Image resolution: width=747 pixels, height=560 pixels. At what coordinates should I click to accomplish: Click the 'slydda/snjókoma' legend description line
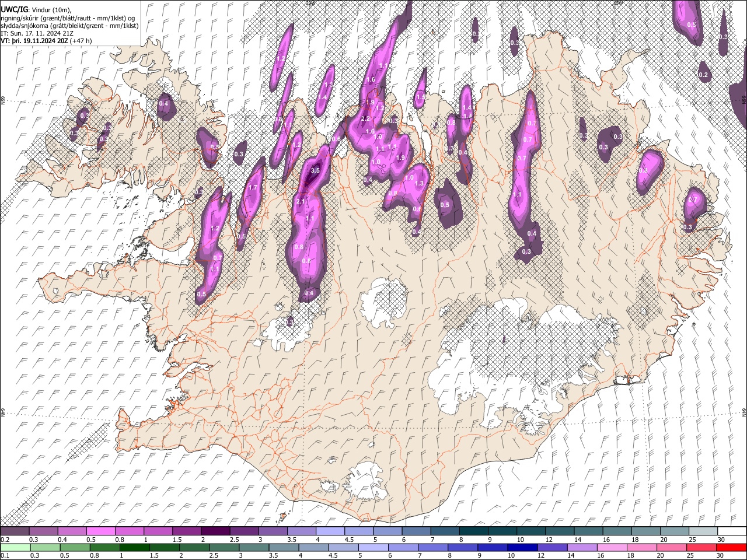pyautogui.click(x=69, y=26)
